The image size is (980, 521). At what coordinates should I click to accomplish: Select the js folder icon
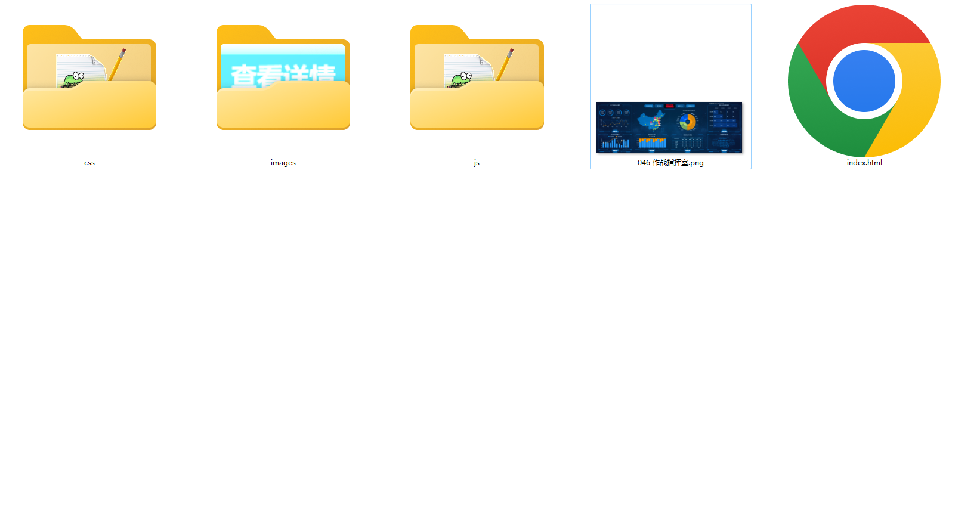point(477,77)
